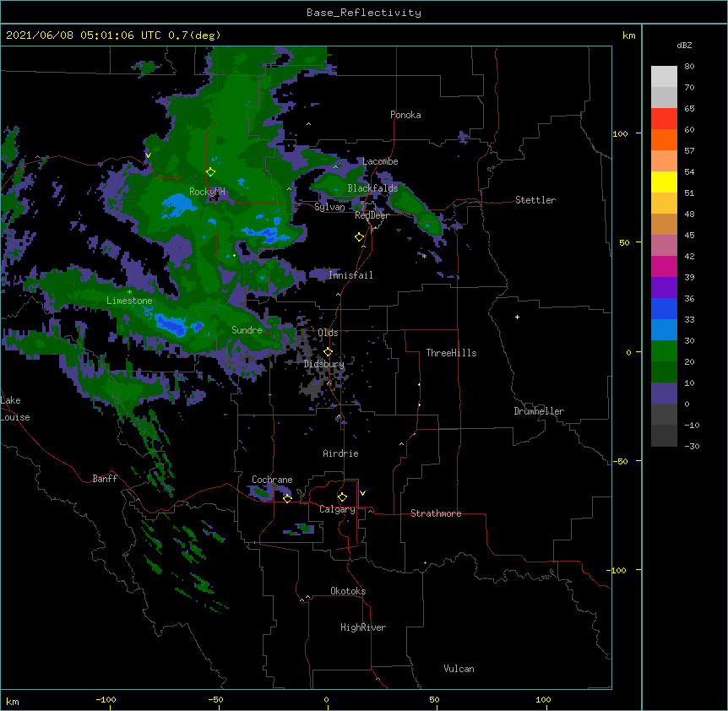Image resolution: width=728 pixels, height=711 pixels.
Task: Click the yellow diamond marker above Calgary label
Action: click(x=342, y=497)
